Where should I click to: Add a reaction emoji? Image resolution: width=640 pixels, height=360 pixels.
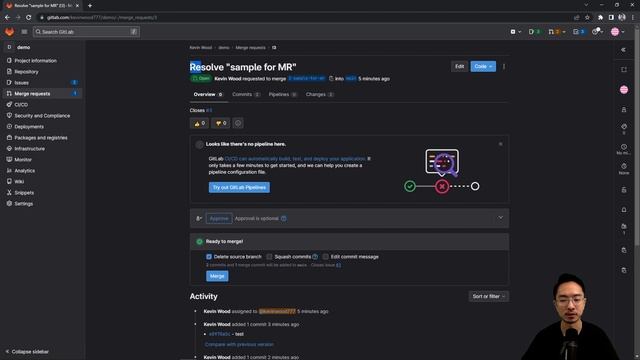238,123
